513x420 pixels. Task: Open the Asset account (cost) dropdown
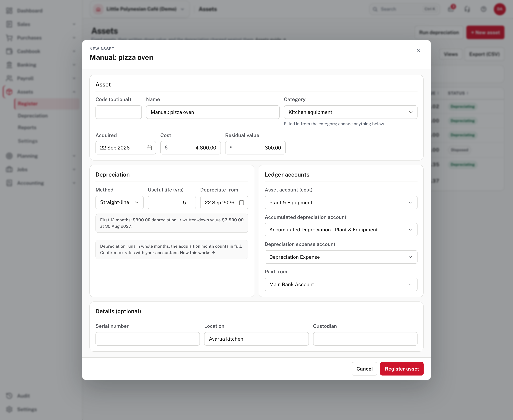(x=341, y=203)
